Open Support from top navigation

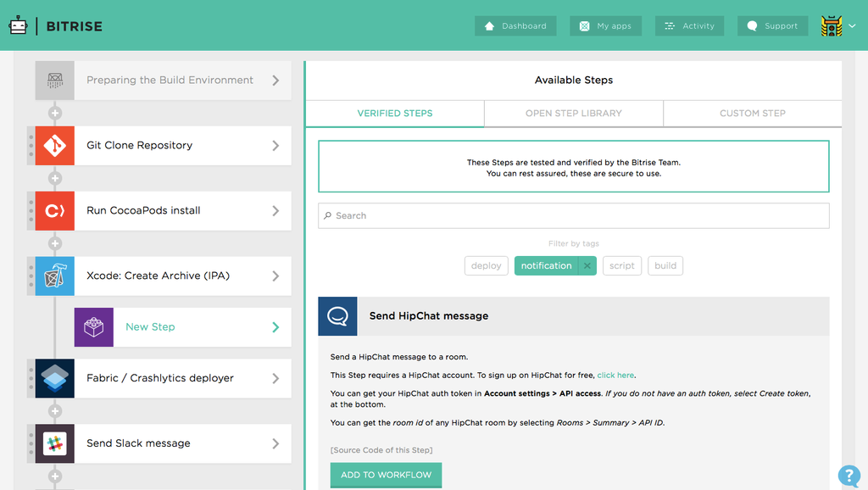point(773,26)
